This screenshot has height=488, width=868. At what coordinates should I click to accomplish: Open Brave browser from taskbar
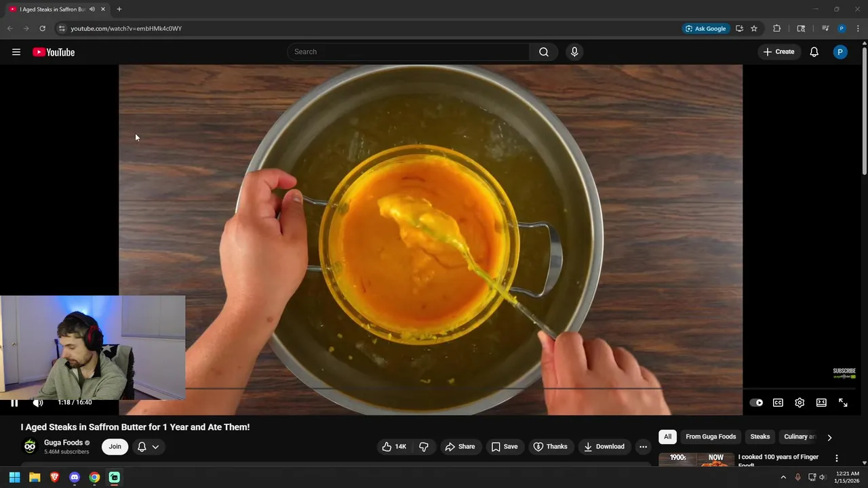click(55, 477)
